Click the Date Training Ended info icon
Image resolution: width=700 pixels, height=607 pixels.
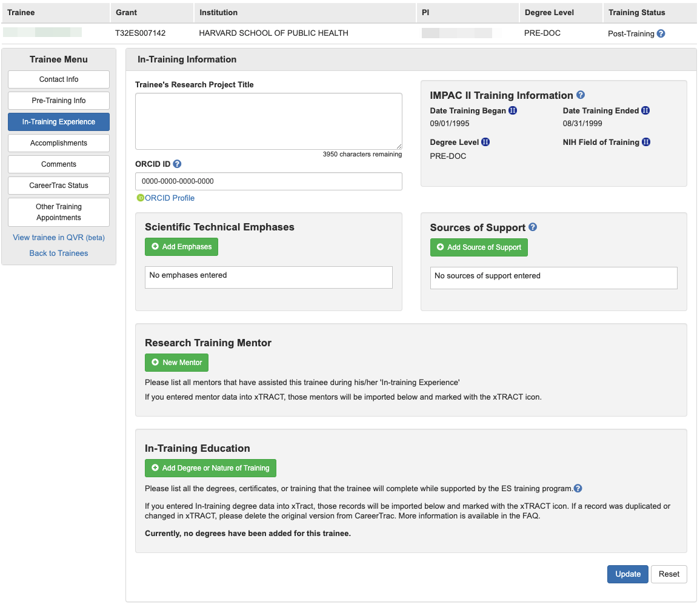(645, 111)
